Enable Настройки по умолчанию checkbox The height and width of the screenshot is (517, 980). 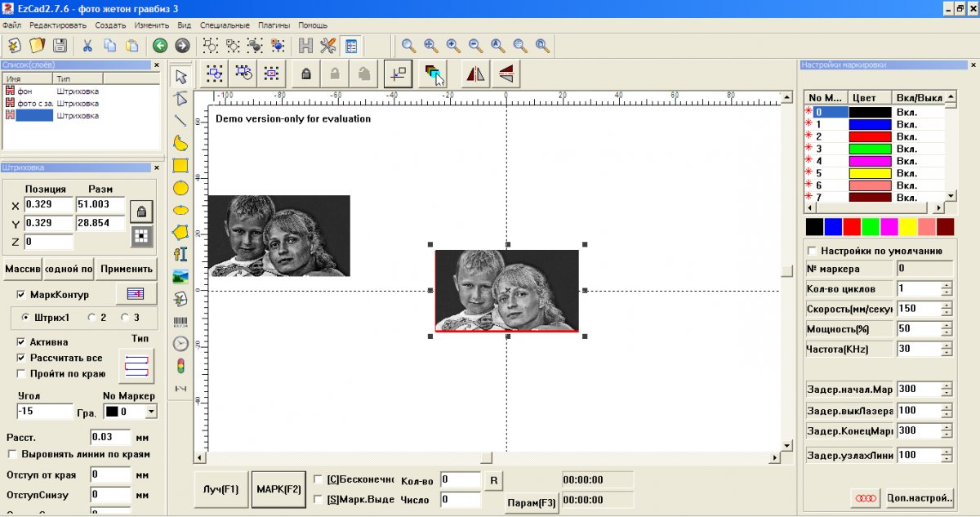tap(812, 251)
